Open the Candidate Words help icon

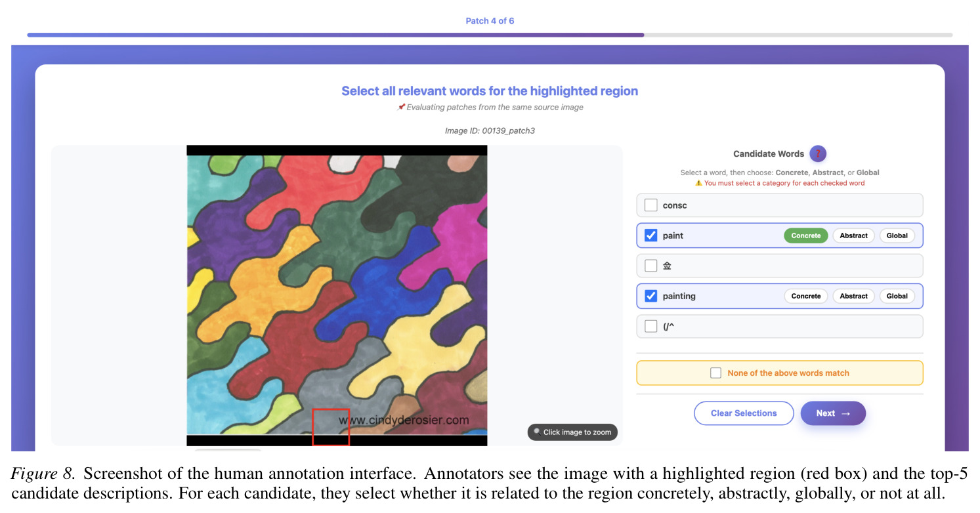[818, 154]
